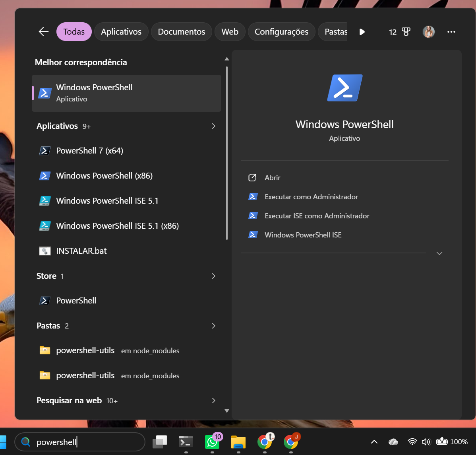Screen dimensions: 476x455
Task: Switch to the Configurações filter tab
Action: point(281,31)
